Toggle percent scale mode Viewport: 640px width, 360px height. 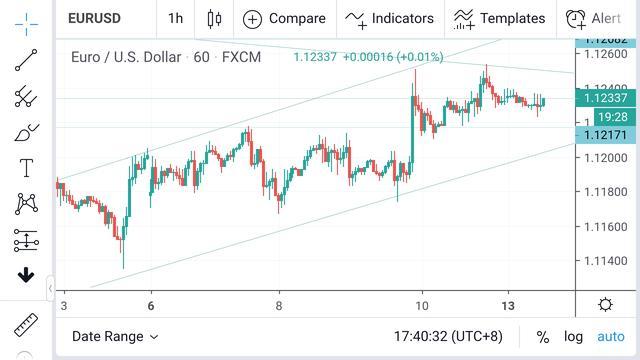tap(542, 337)
